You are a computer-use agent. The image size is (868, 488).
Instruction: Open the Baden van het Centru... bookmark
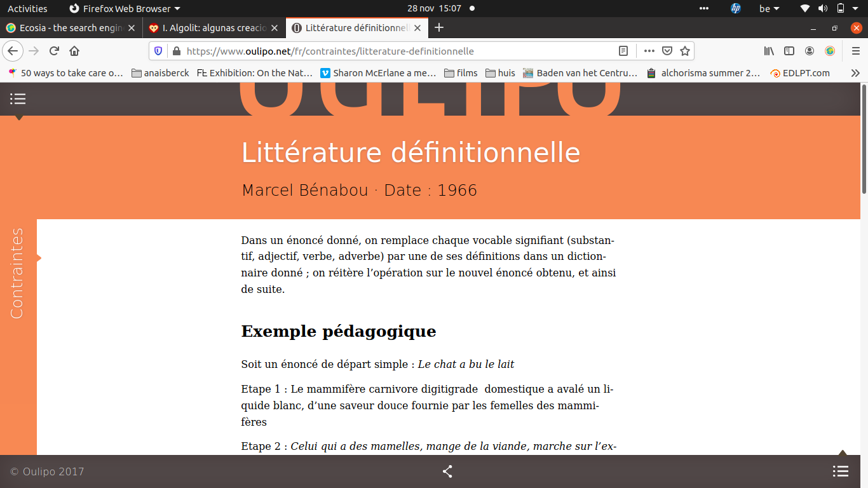click(x=580, y=73)
